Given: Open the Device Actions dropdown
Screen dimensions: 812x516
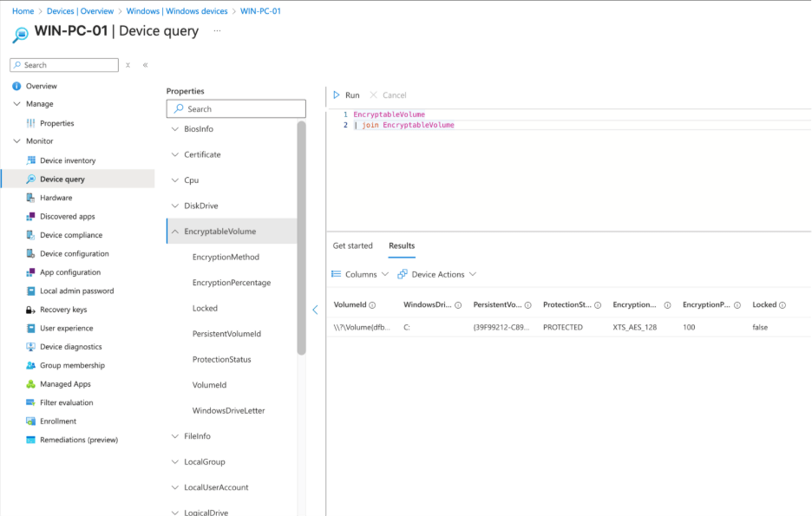Looking at the screenshot, I should click(437, 274).
